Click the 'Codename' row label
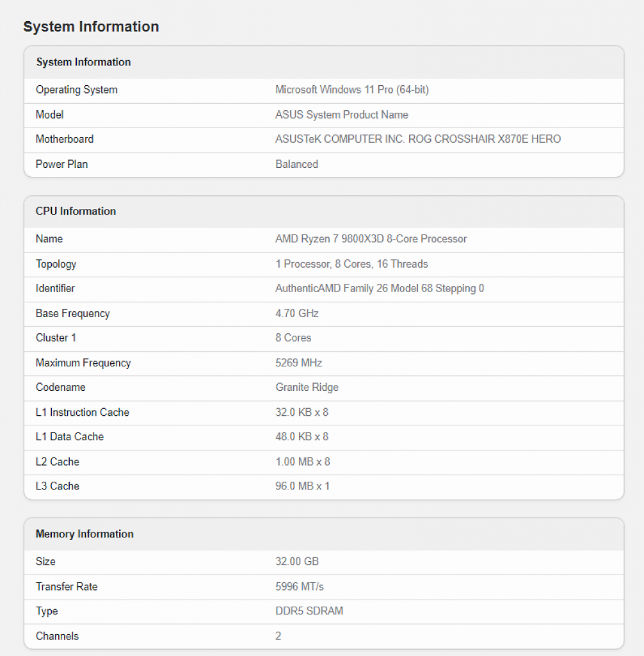The width and height of the screenshot is (644, 656). (x=61, y=387)
